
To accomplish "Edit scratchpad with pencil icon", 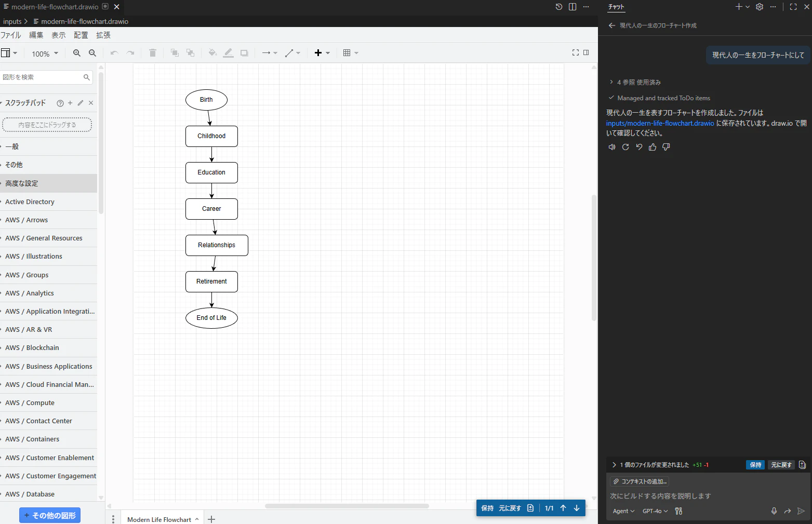I will tap(81, 103).
